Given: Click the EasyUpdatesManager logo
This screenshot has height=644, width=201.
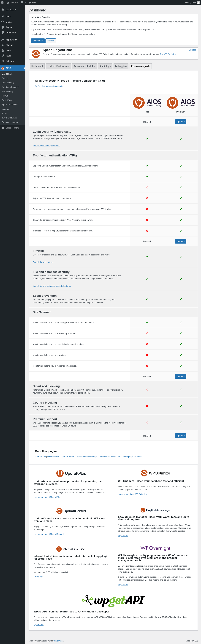Looking at the screenshot, I should point(155,510).
